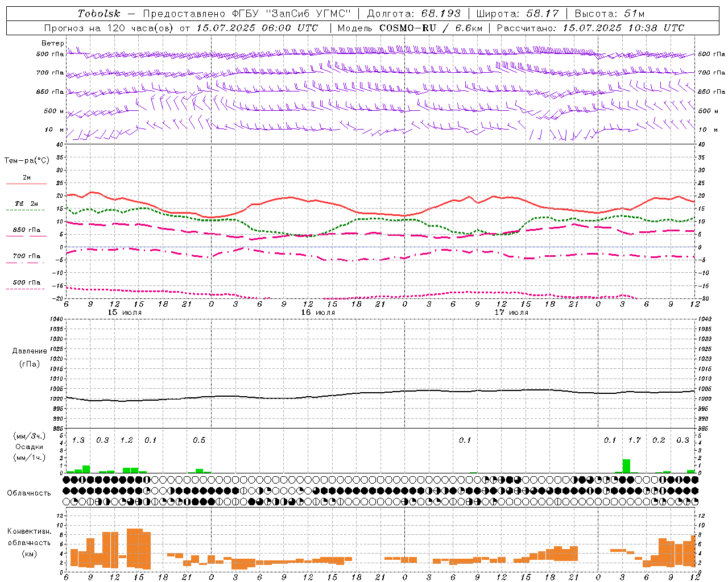Click the "Модель COSMO-RU / 6.6км" label
Viewport: 728px width, 582px height.
pos(410,28)
